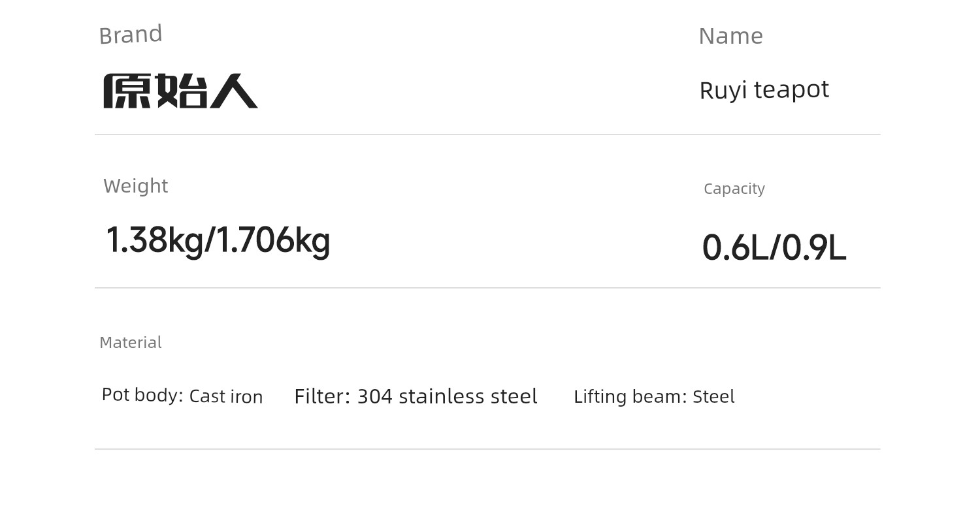Screen dimensions: 980x517
Task: Click the Brand label
Action: pyautogui.click(x=131, y=35)
